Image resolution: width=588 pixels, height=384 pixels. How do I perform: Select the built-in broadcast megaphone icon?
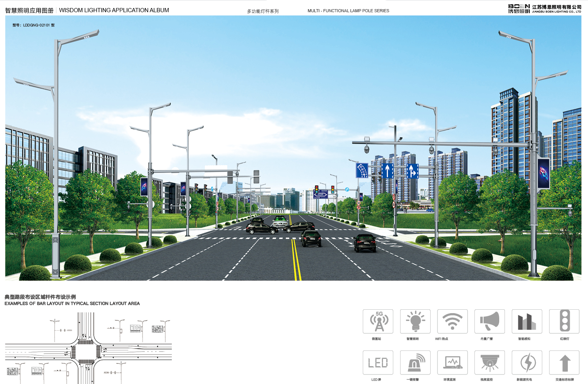point(489,322)
